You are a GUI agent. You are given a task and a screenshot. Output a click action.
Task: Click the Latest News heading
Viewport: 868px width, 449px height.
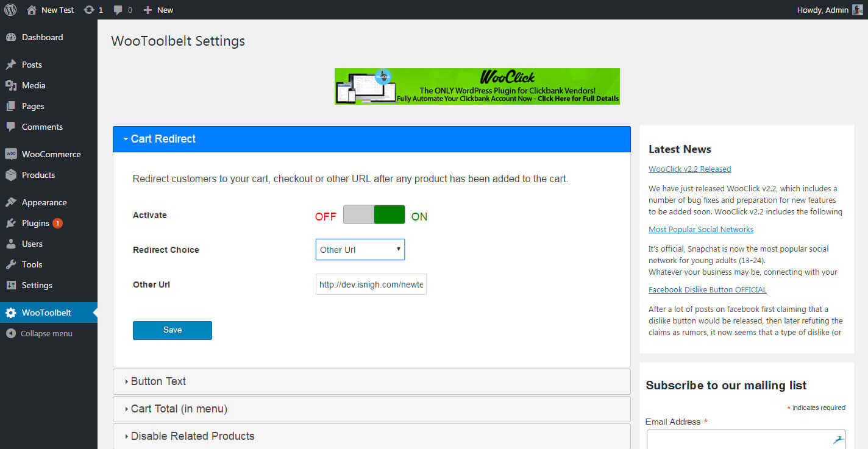point(680,149)
